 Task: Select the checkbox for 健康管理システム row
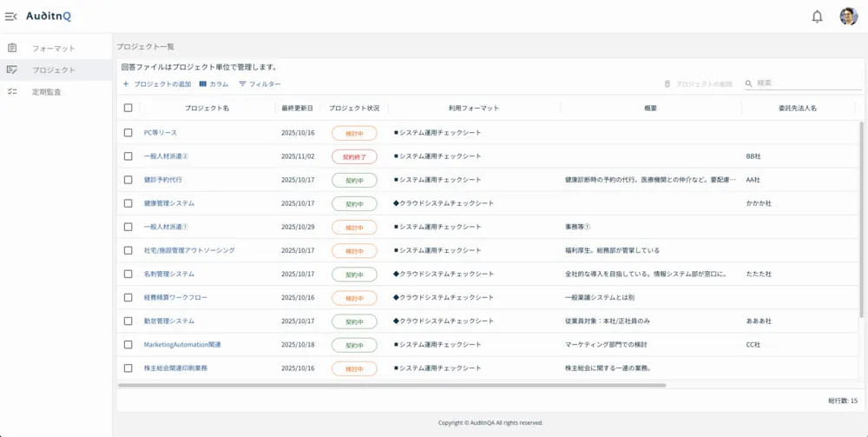[128, 203]
